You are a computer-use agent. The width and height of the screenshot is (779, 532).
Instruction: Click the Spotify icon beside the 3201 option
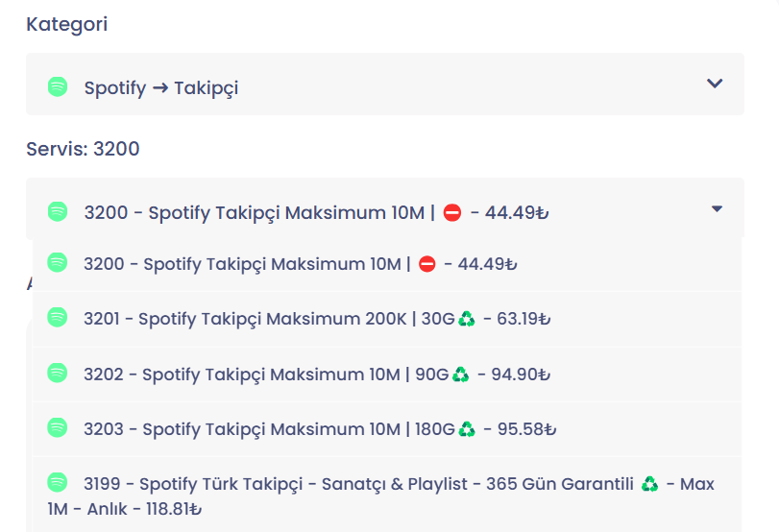tap(57, 317)
